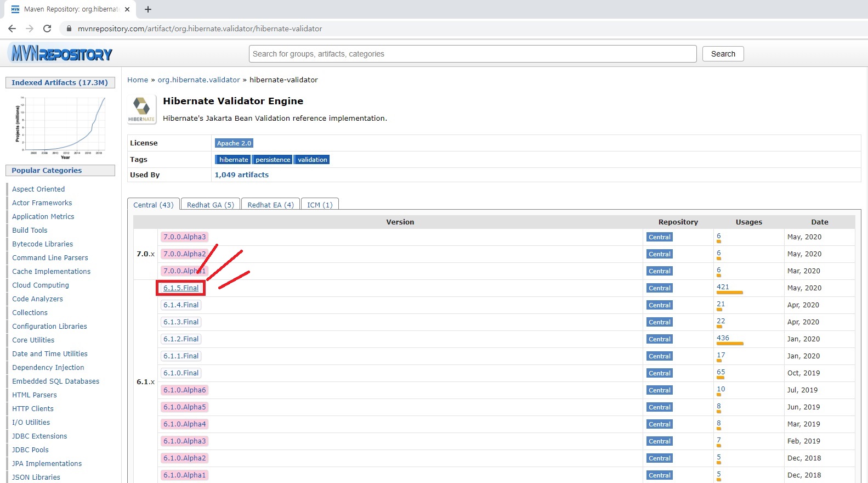Click the Hibernate logo image
Image resolution: width=868 pixels, height=483 pixels.
point(141,109)
